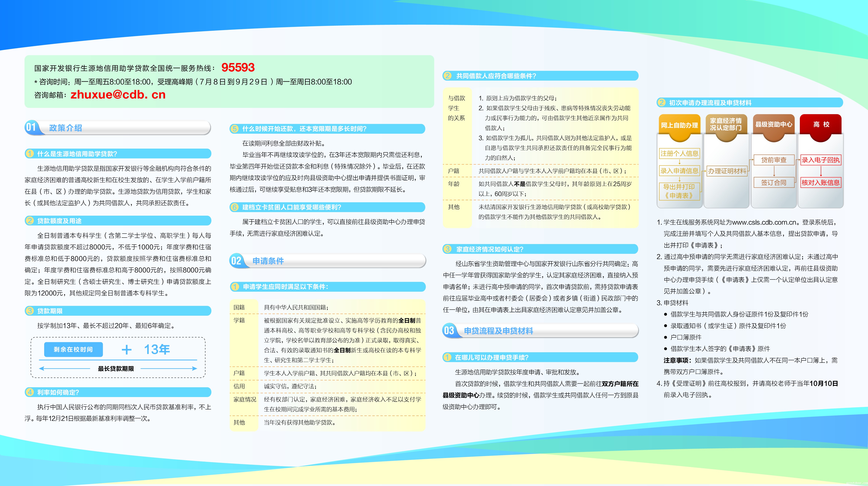868x486 pixels.
Task: Select the 家庭经济情况认定部门 header
Action: (x=726, y=124)
